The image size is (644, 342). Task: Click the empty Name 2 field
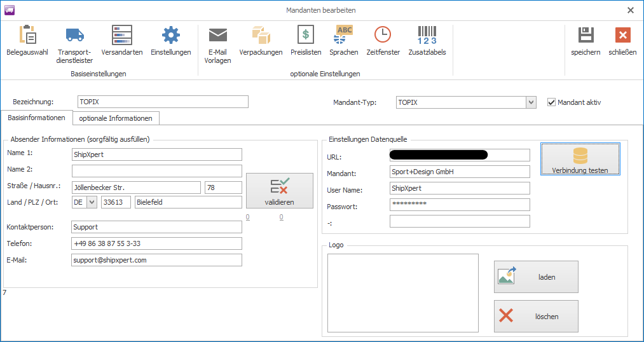point(157,171)
